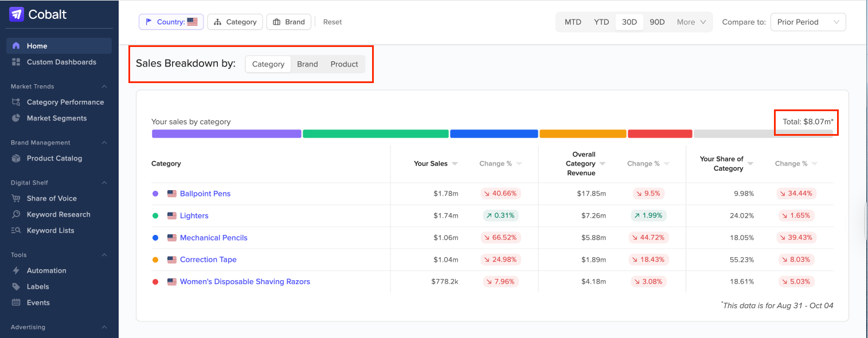Open Home in the sidebar
This screenshot has height=338, width=868.
pyautogui.click(x=59, y=46)
